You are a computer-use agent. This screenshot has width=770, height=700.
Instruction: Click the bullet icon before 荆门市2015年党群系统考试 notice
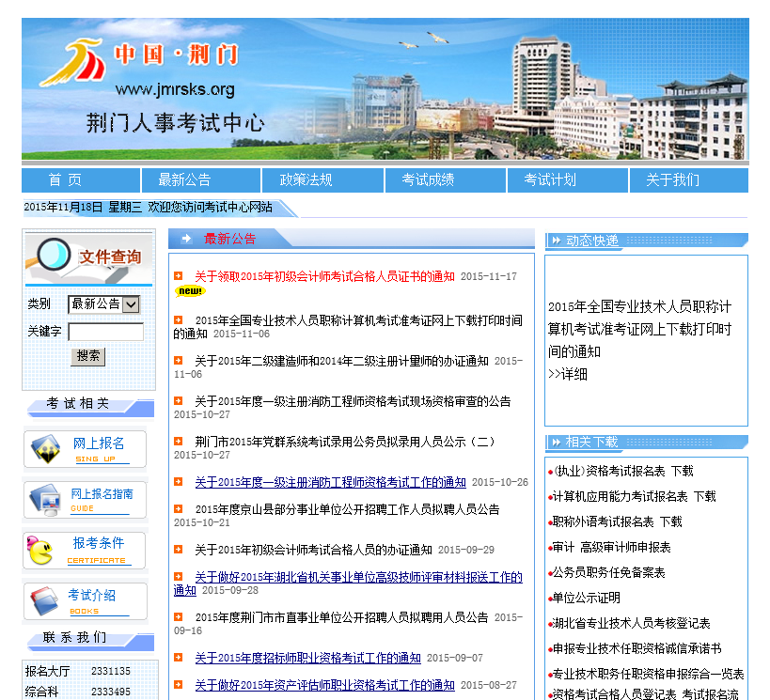click(x=179, y=442)
